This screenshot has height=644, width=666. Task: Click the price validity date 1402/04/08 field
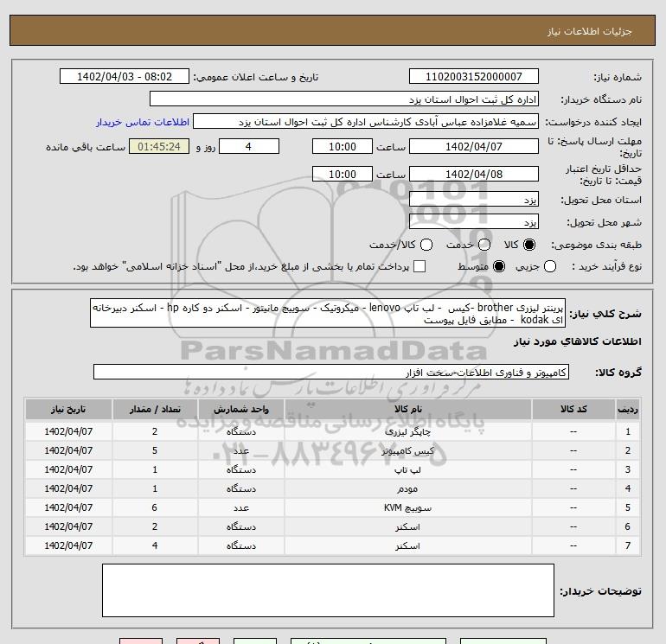click(474, 174)
